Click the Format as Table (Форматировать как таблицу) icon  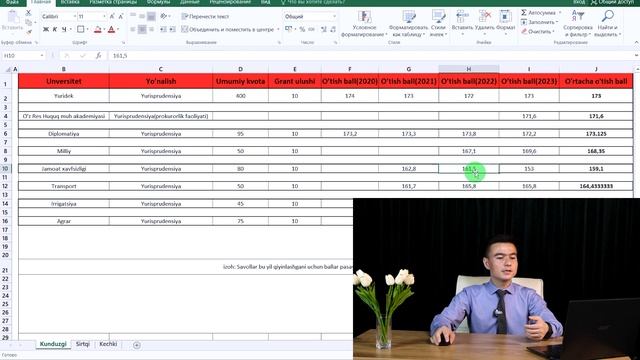pos(409,17)
